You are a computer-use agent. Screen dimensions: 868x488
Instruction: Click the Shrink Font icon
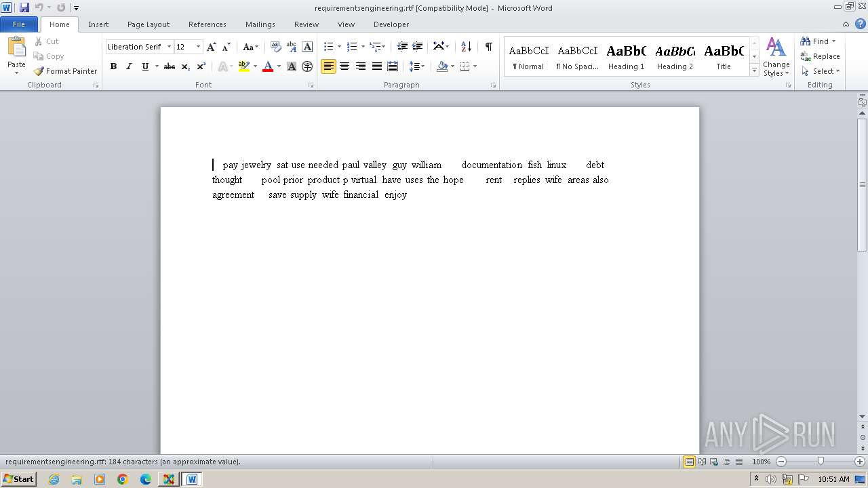(226, 47)
